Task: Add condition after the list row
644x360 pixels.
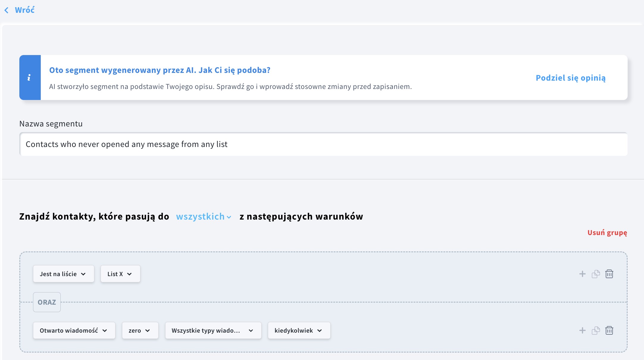Action: pyautogui.click(x=582, y=274)
